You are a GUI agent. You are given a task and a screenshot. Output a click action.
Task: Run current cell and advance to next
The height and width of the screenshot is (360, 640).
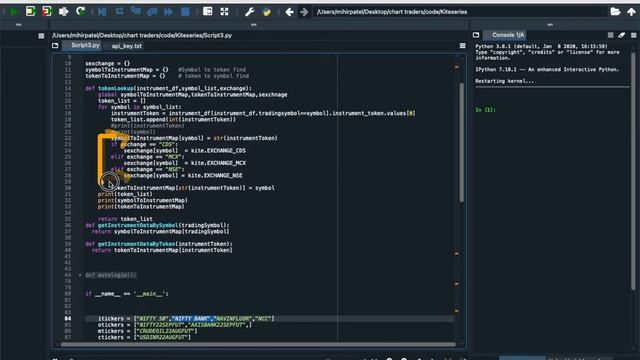[47, 11]
